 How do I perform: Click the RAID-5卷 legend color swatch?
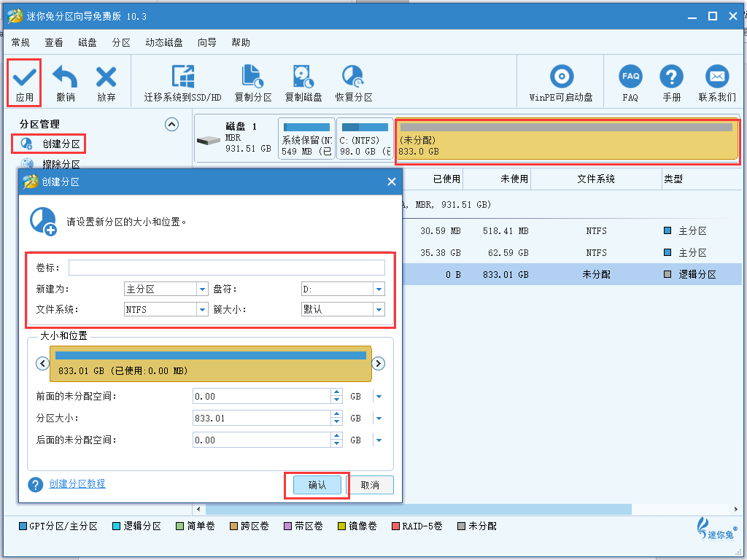point(395,526)
